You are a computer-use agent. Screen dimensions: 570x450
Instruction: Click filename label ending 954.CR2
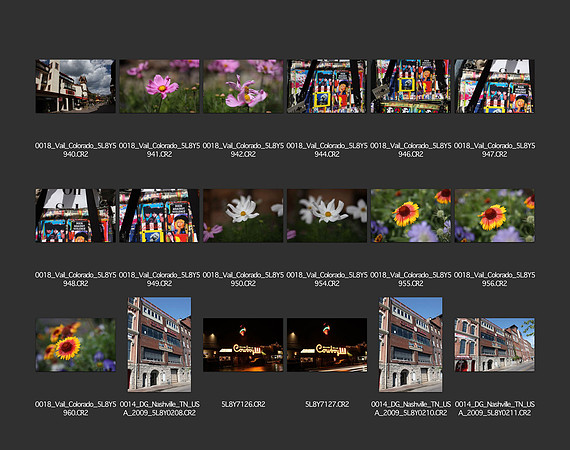[x=327, y=279]
